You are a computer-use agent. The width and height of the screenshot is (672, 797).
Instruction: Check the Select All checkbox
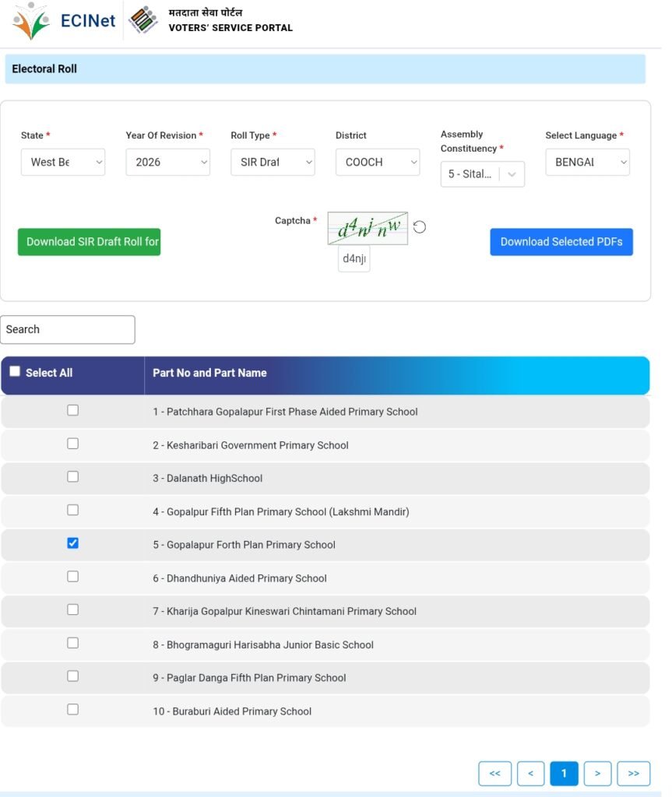point(15,371)
